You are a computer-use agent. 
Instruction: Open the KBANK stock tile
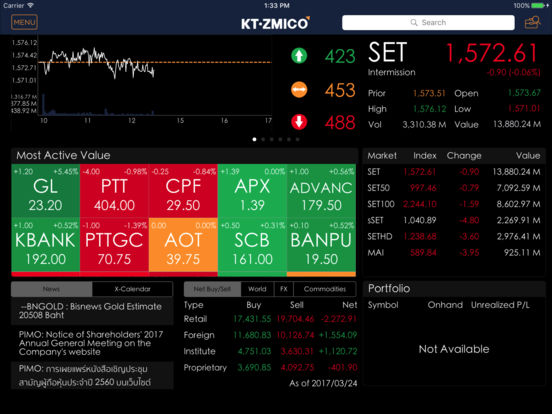pos(45,245)
